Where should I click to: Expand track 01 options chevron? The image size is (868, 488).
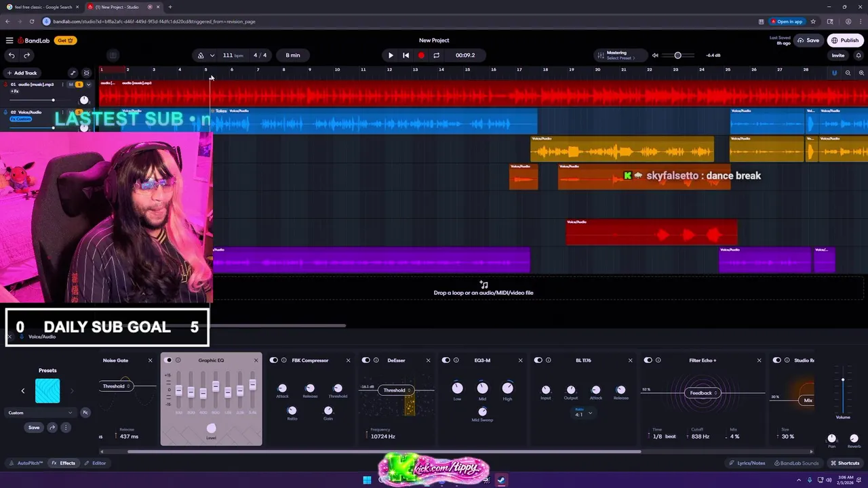pos(88,84)
